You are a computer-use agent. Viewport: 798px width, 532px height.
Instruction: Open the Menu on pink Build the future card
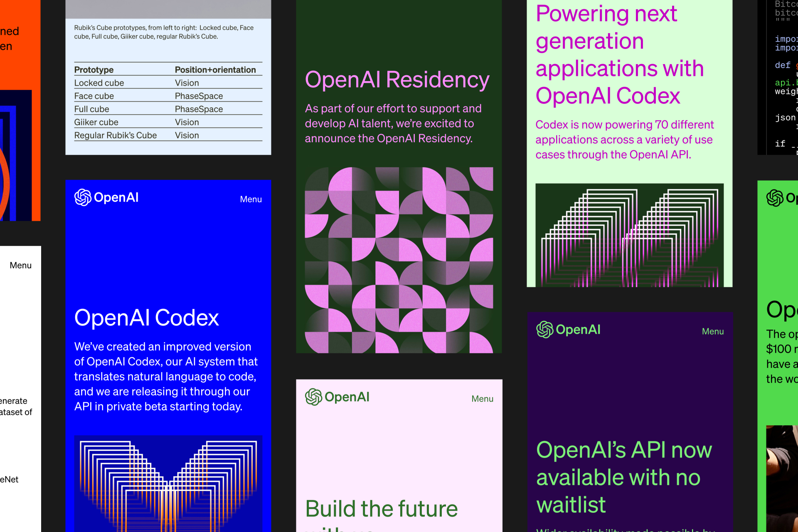[482, 399]
